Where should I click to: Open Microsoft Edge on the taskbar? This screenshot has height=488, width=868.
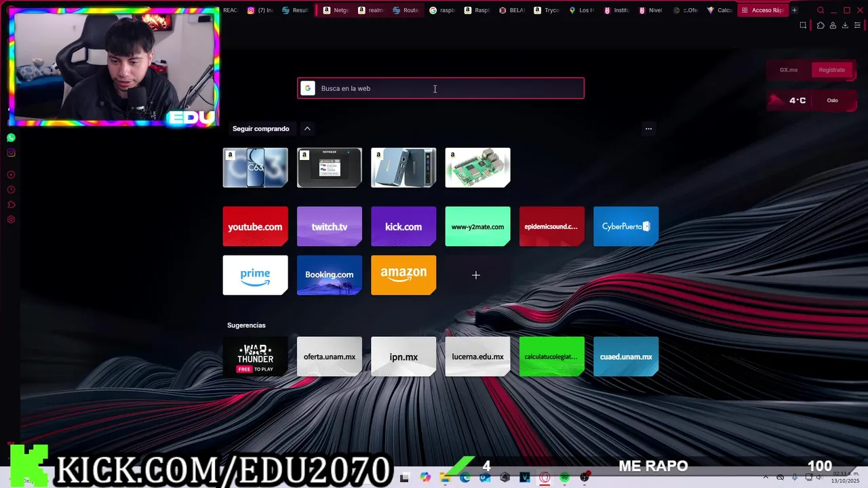(x=465, y=477)
